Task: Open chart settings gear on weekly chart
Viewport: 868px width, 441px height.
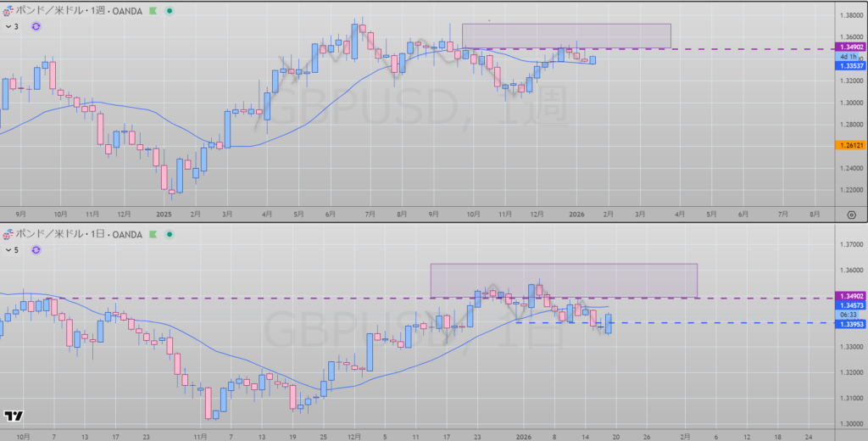Action: click(x=851, y=215)
